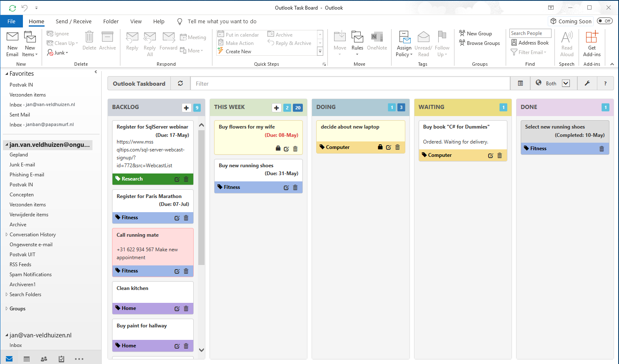
Task: Open the File tab
Action: 12,21
